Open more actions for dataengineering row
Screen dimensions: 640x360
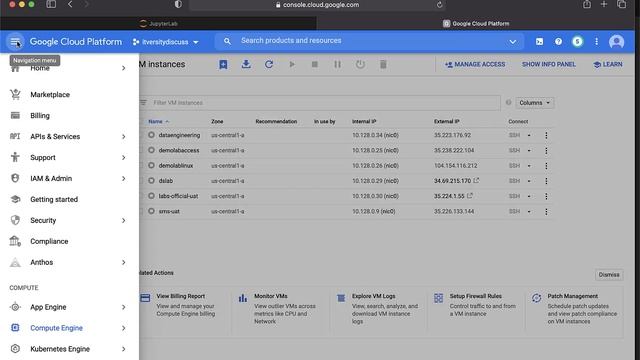tap(546, 135)
